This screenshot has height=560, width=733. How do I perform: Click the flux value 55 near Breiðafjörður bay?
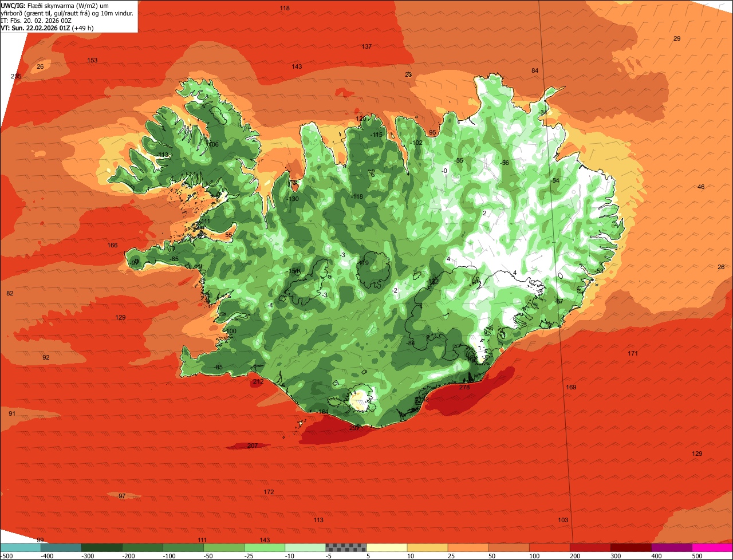coord(228,235)
